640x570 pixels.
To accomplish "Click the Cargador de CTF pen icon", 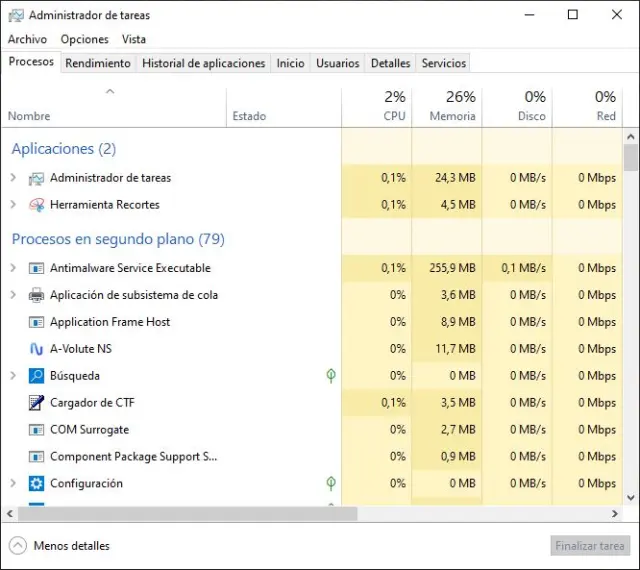I will pos(37,403).
